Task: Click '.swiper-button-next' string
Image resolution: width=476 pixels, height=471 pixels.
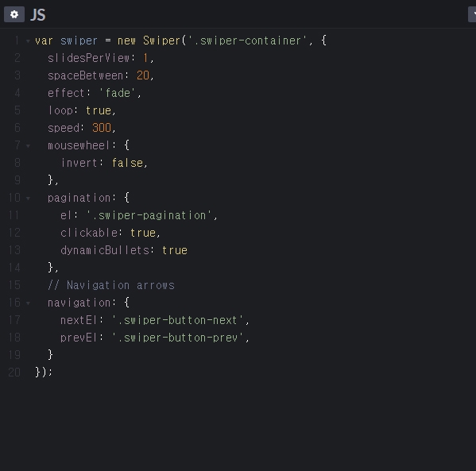Action: (x=178, y=320)
